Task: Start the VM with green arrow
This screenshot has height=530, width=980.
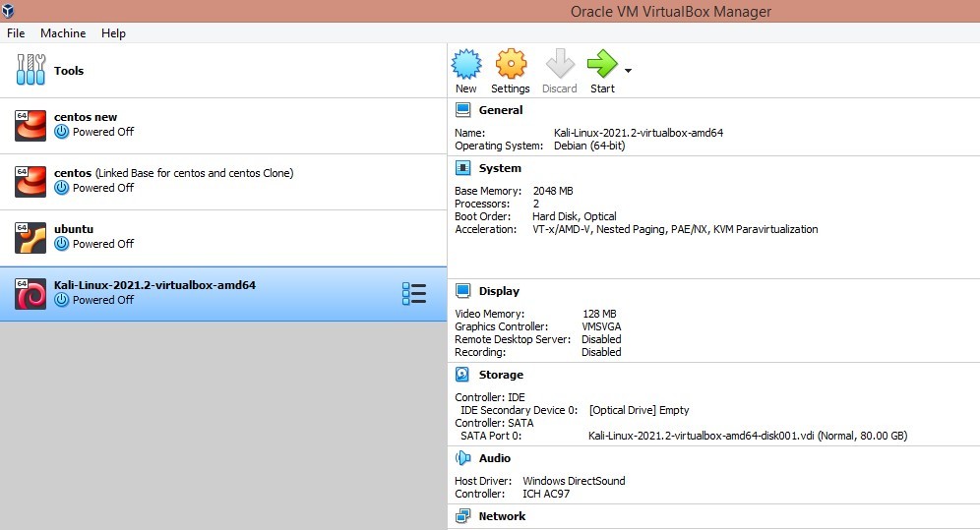Action: point(602,64)
